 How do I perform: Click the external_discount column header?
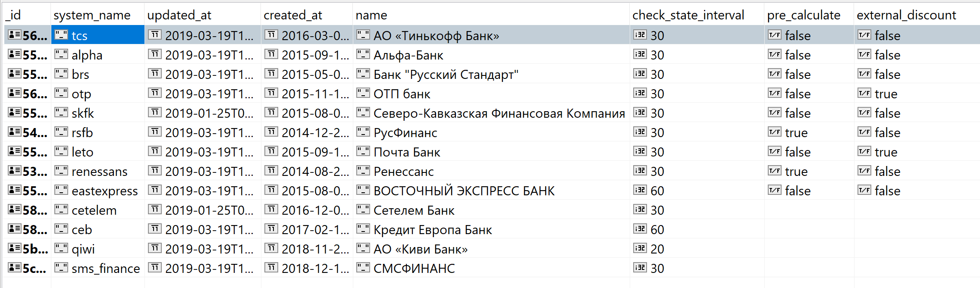(906, 15)
